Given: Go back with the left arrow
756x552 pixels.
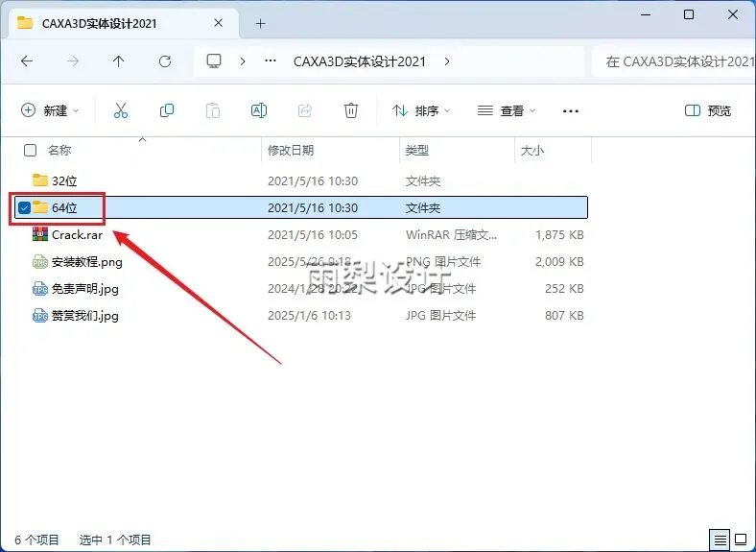Looking at the screenshot, I should coord(27,61).
